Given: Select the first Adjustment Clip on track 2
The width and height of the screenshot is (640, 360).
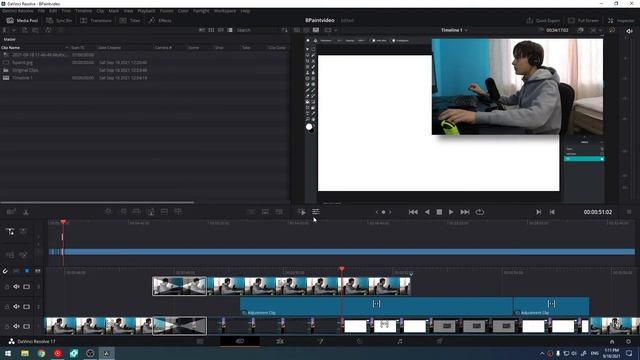Looking at the screenshot, I should (376, 306).
